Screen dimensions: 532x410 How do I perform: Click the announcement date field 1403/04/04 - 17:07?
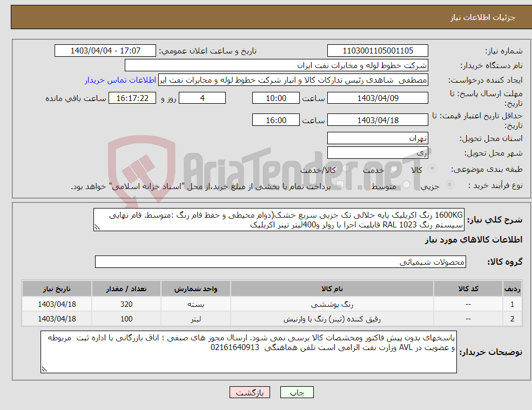pyautogui.click(x=105, y=51)
